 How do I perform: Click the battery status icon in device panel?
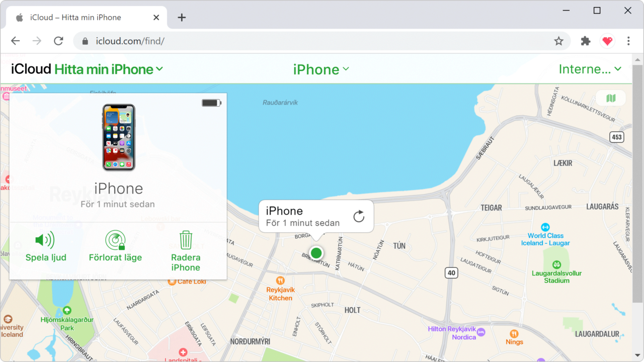(x=211, y=103)
